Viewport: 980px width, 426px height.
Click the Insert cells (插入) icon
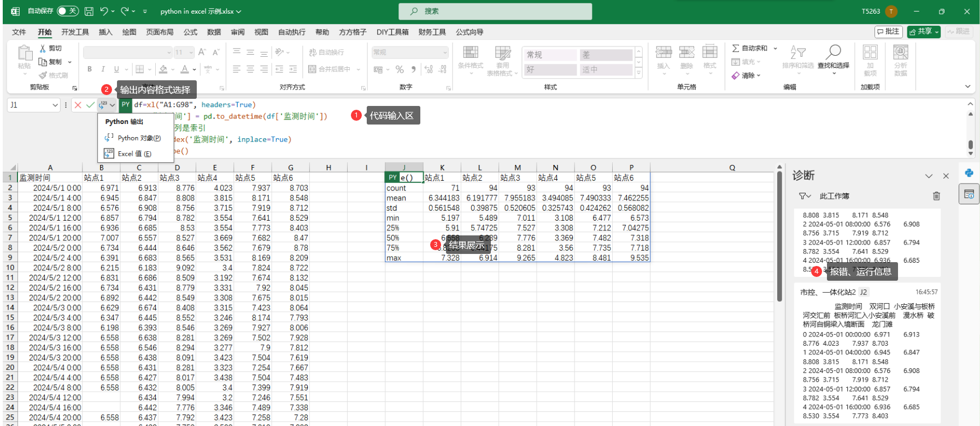pyautogui.click(x=664, y=52)
